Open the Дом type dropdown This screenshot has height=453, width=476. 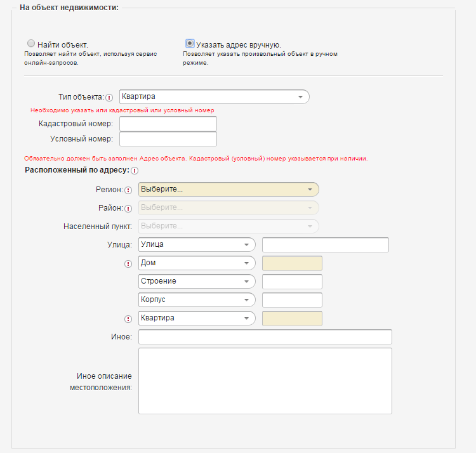tap(197, 263)
